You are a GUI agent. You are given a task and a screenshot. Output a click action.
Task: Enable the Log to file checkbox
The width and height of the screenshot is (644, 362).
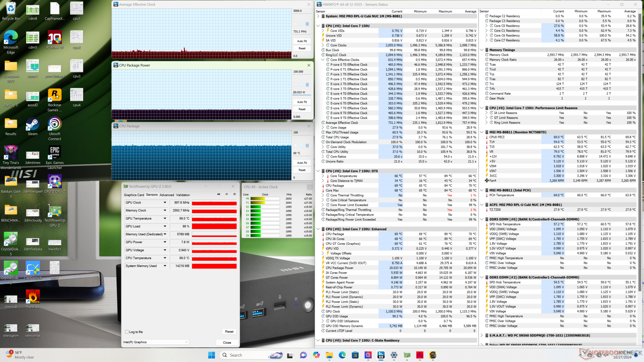point(127,332)
